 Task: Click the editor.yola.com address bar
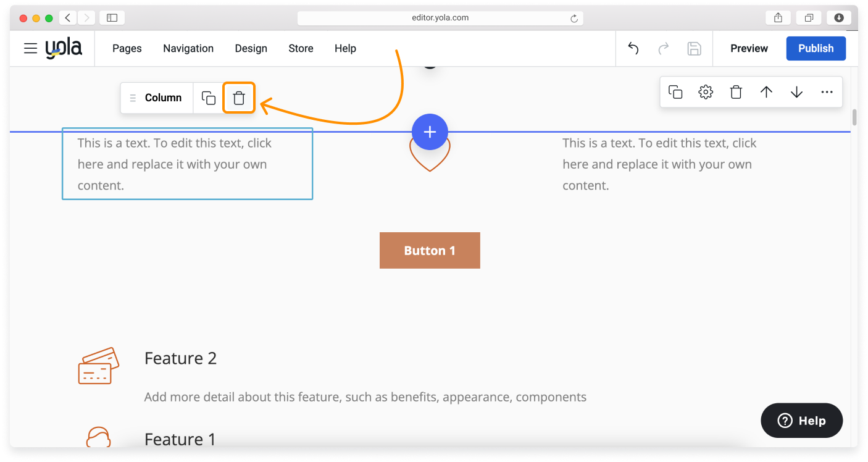tap(440, 18)
